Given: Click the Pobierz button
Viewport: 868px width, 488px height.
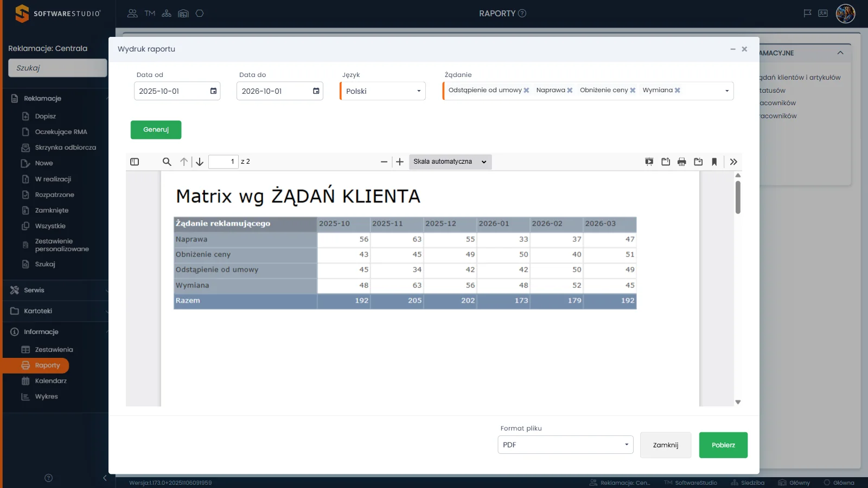Looking at the screenshot, I should tap(723, 445).
